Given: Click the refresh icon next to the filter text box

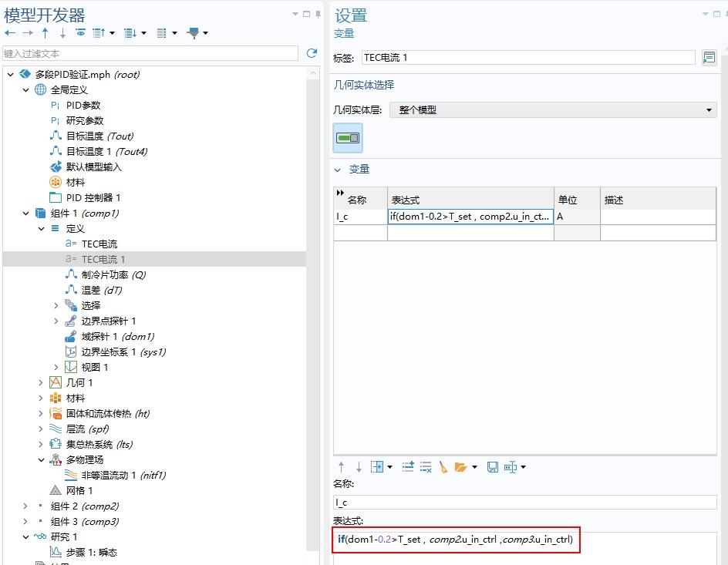Looking at the screenshot, I should point(312,52).
